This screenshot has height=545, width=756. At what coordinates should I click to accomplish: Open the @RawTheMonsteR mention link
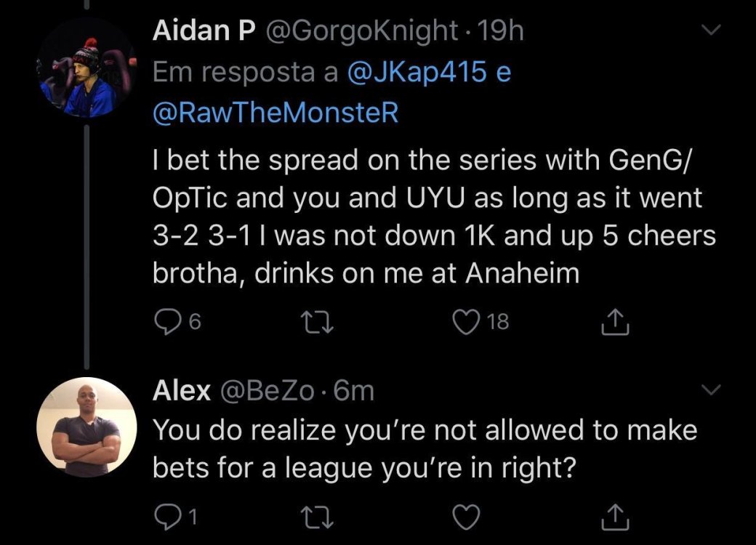(x=276, y=115)
